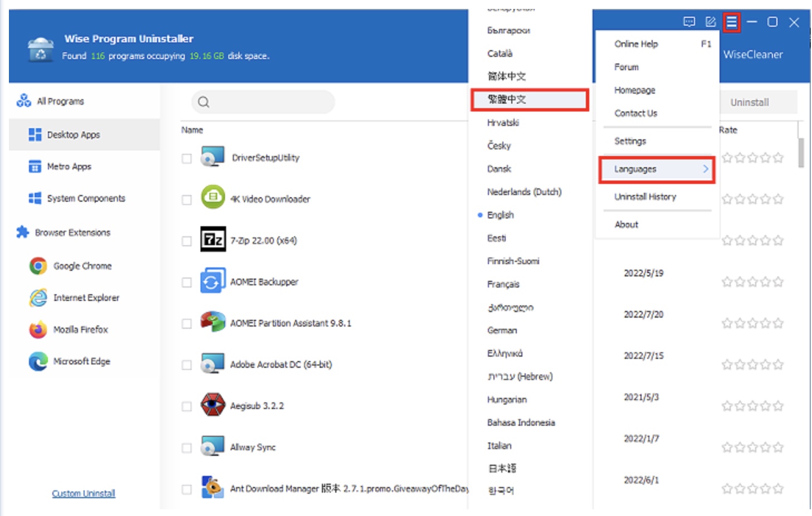Click the search magnifier icon
Viewport: 812px width, 516px height.
click(204, 102)
